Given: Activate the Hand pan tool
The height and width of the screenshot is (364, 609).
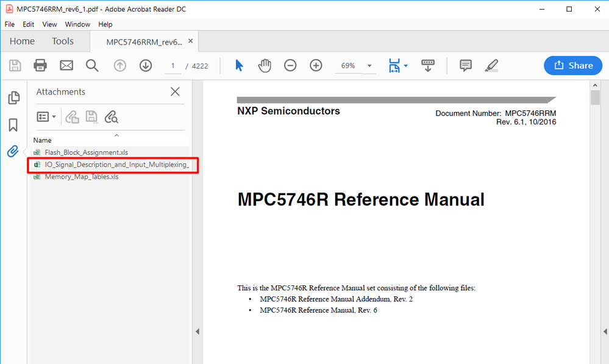Looking at the screenshot, I should pos(265,65).
